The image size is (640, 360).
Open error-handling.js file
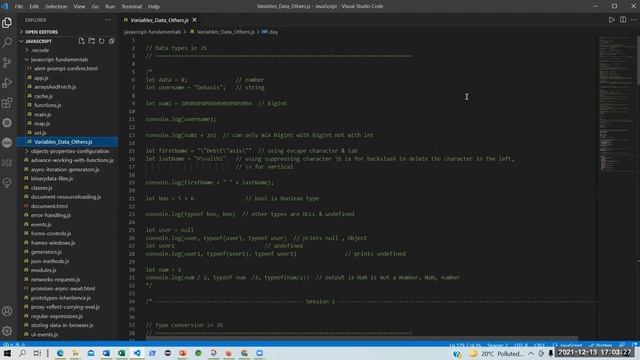[51, 215]
